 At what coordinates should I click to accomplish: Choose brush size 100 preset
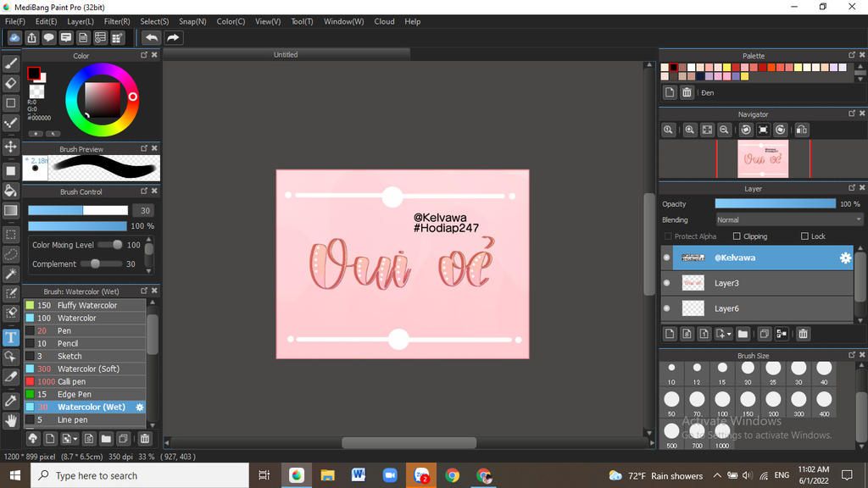(x=722, y=402)
